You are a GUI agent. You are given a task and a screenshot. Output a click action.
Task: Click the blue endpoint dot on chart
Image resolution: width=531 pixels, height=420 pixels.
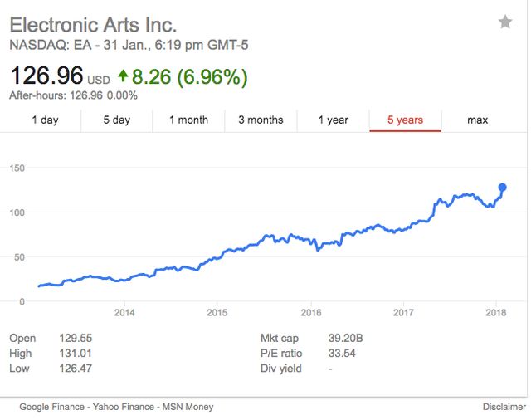tap(502, 188)
